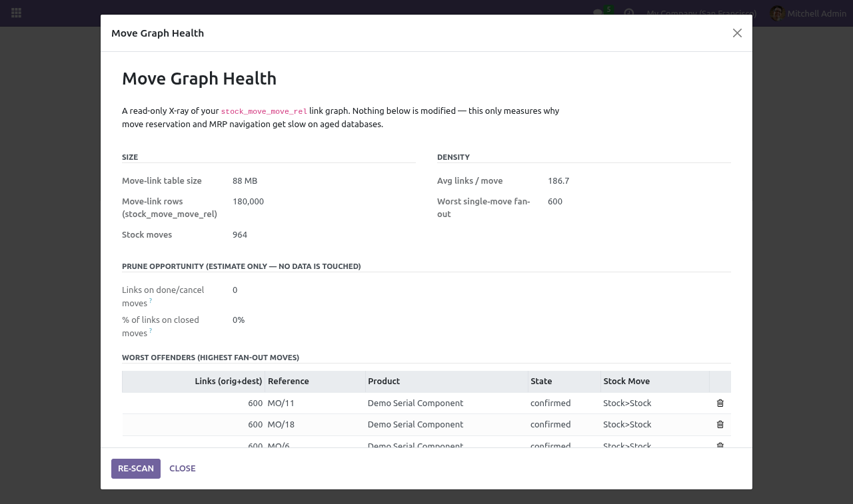This screenshot has width=853, height=504.
Task: Click the RE-SCAN button
Action: coord(136,469)
